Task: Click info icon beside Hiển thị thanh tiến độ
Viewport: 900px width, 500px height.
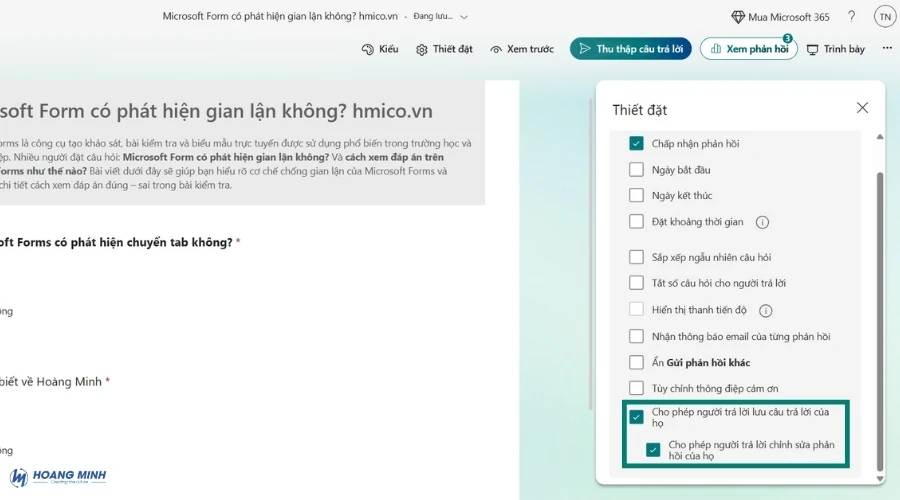Action: tap(765, 311)
